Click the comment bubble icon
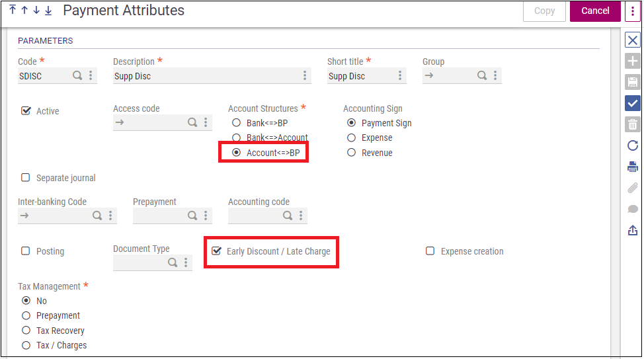644x359 pixels. point(633,209)
